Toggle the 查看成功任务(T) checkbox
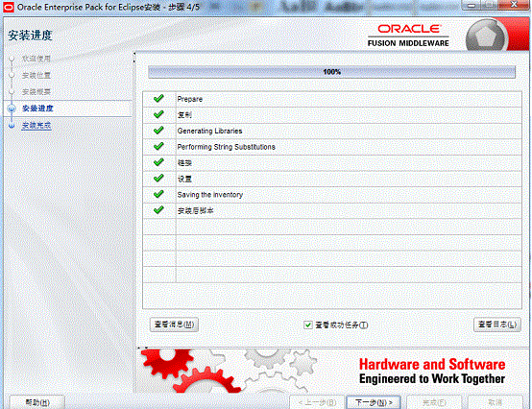The image size is (532, 409). point(307,325)
